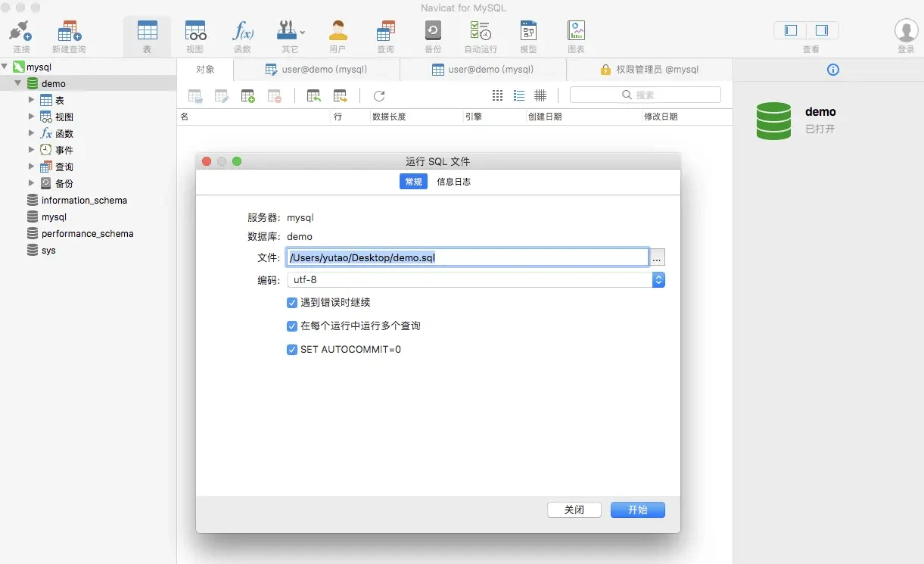This screenshot has height=564, width=924.
Task: Click the 修改日期 column header
Action: tap(687, 117)
